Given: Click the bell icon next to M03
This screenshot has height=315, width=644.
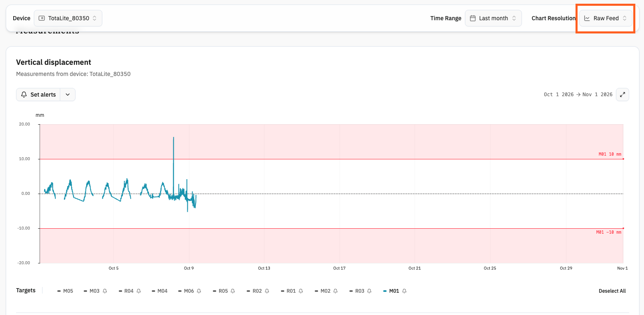Looking at the screenshot, I should coord(105,291).
